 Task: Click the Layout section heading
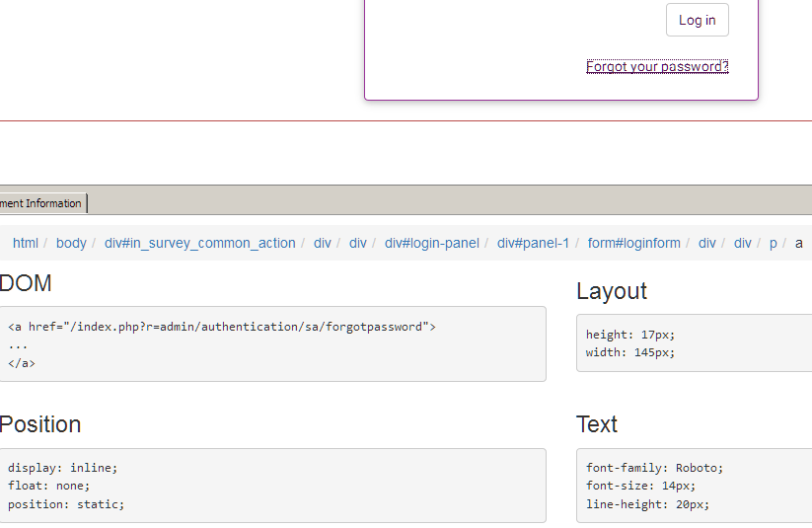(x=611, y=291)
